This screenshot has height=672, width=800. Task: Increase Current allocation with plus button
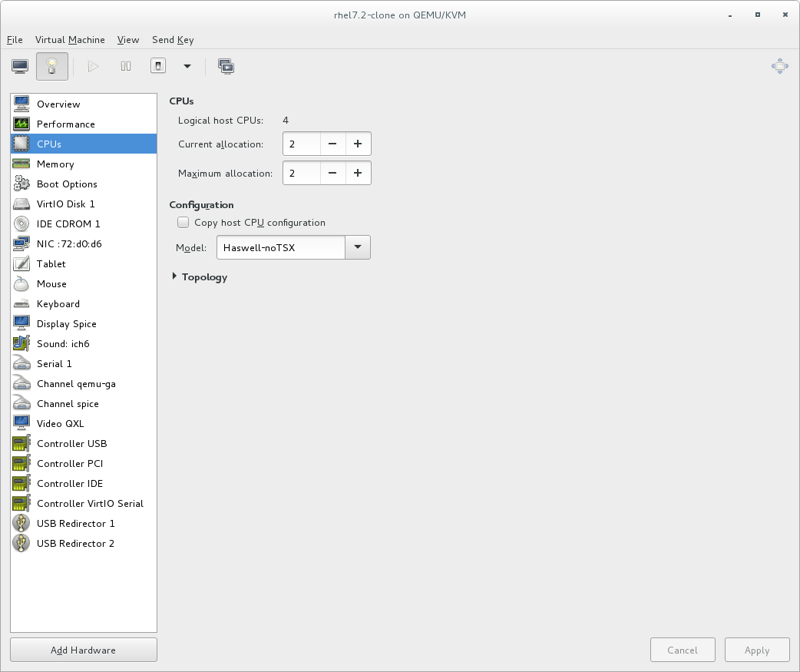click(358, 144)
